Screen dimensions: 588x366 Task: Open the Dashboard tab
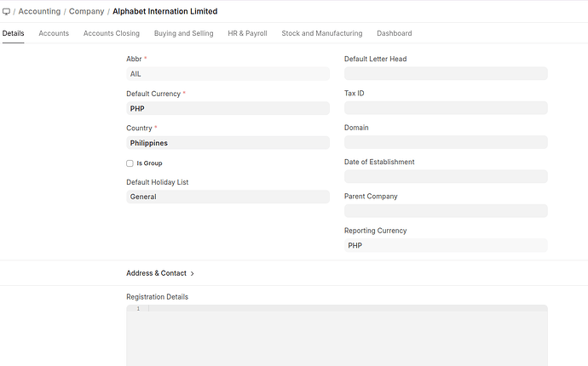point(394,33)
